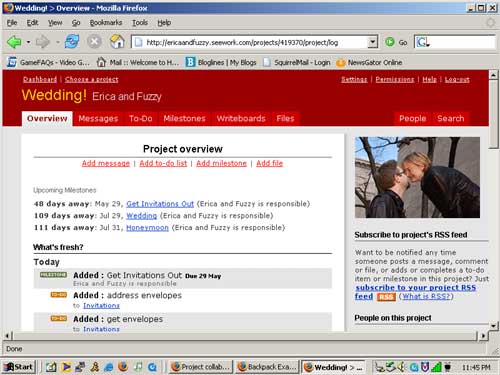
Task: Click the green signal bars tray icon
Action: tap(436, 367)
